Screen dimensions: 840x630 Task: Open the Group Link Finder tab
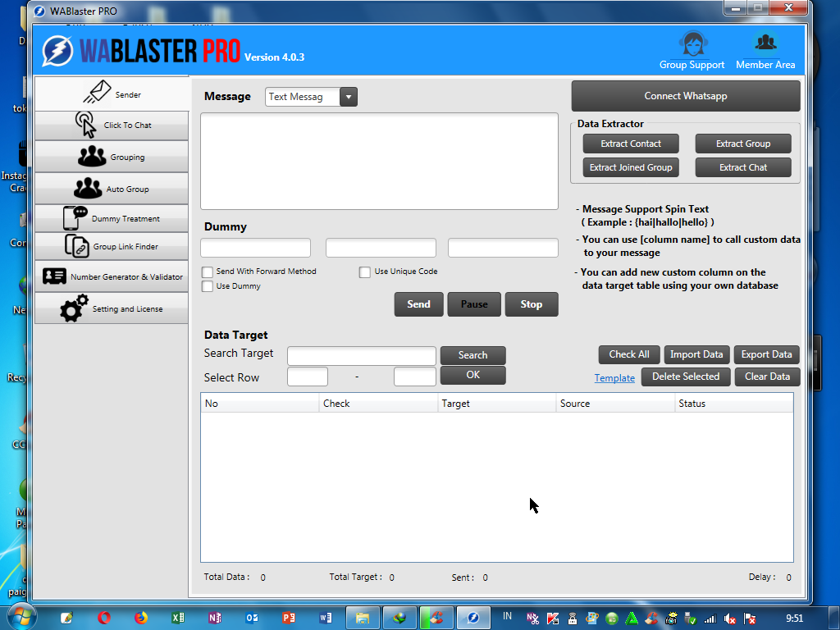[x=112, y=246]
